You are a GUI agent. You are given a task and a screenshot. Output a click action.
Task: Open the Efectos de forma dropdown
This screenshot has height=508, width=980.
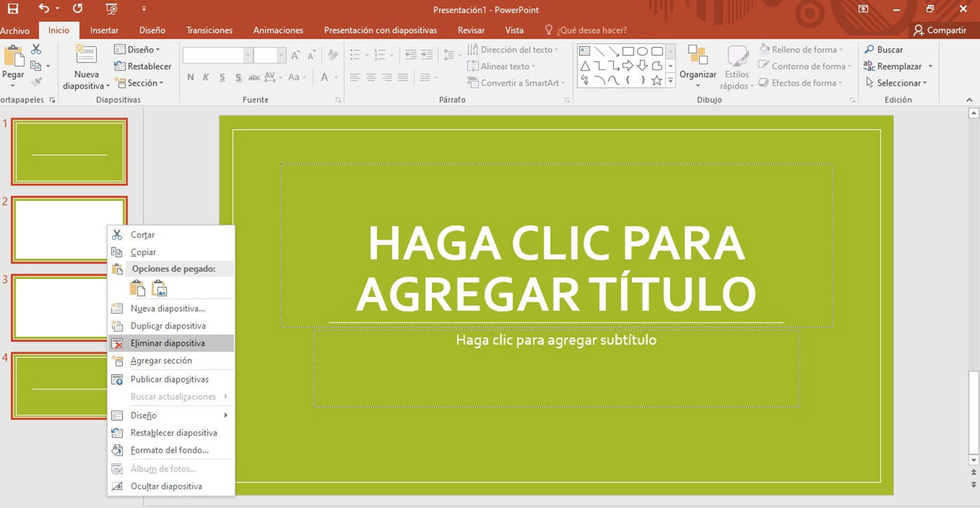click(800, 83)
